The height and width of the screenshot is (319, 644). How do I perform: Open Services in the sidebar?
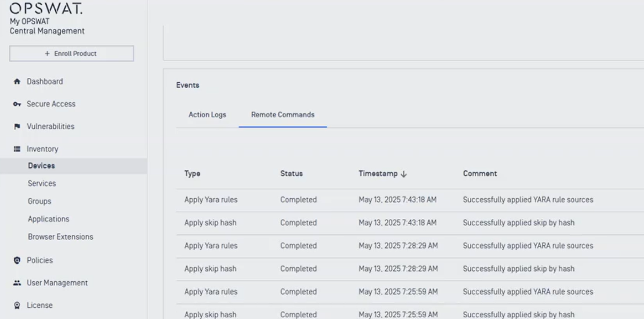[x=42, y=184]
